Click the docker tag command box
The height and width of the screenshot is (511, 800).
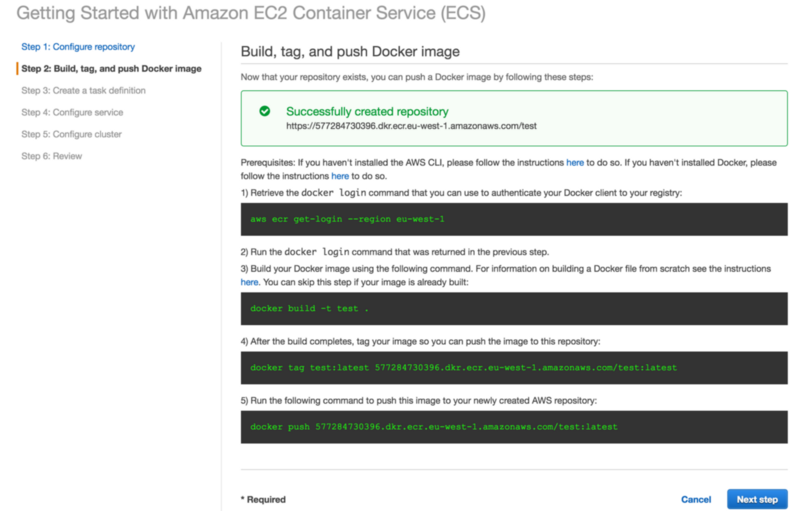coord(514,367)
